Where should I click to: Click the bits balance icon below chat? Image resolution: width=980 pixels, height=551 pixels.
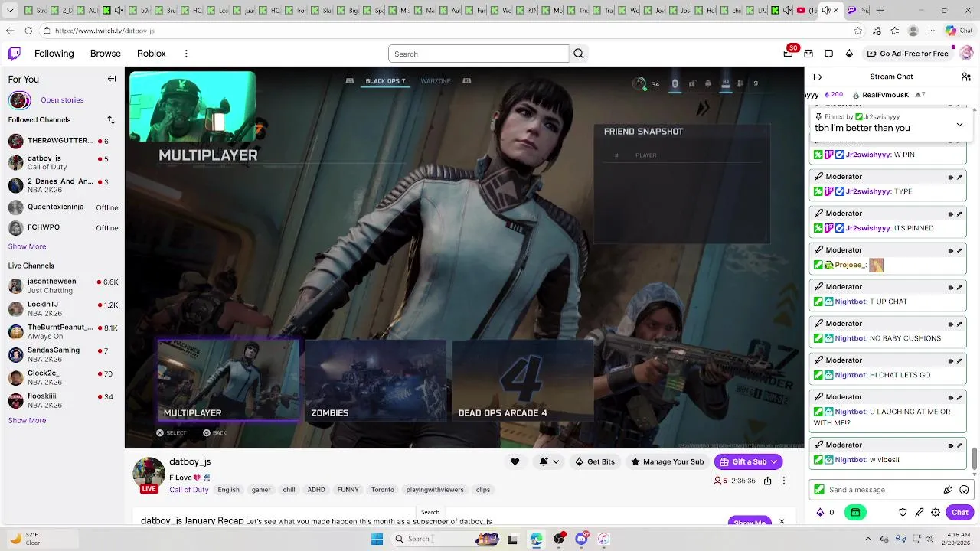(820, 512)
